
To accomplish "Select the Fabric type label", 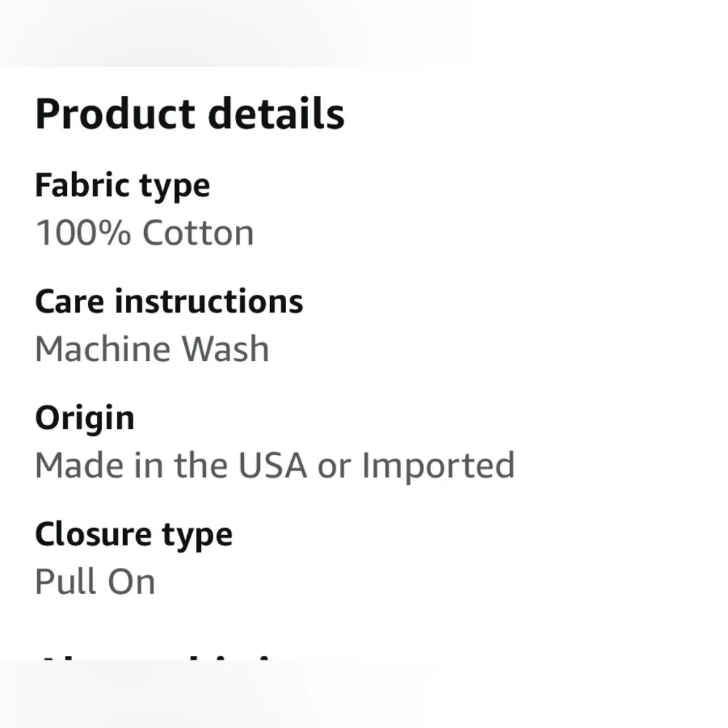I will pos(122,186).
